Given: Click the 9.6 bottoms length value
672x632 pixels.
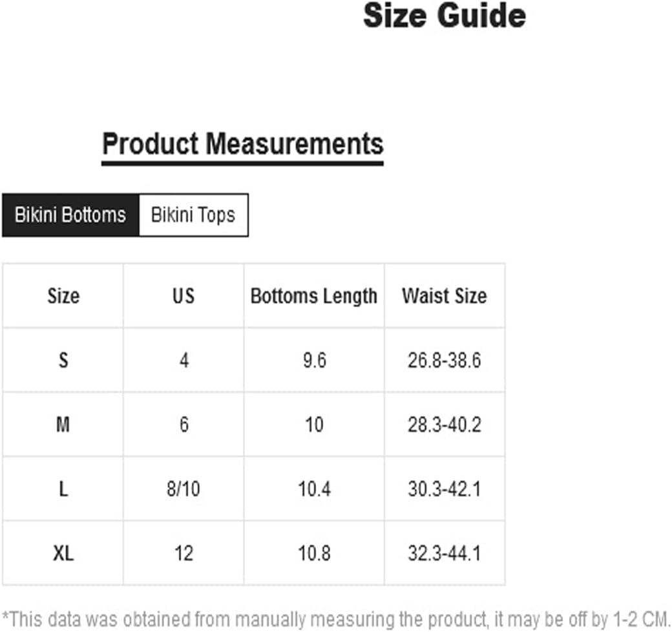Looking at the screenshot, I should (314, 360).
